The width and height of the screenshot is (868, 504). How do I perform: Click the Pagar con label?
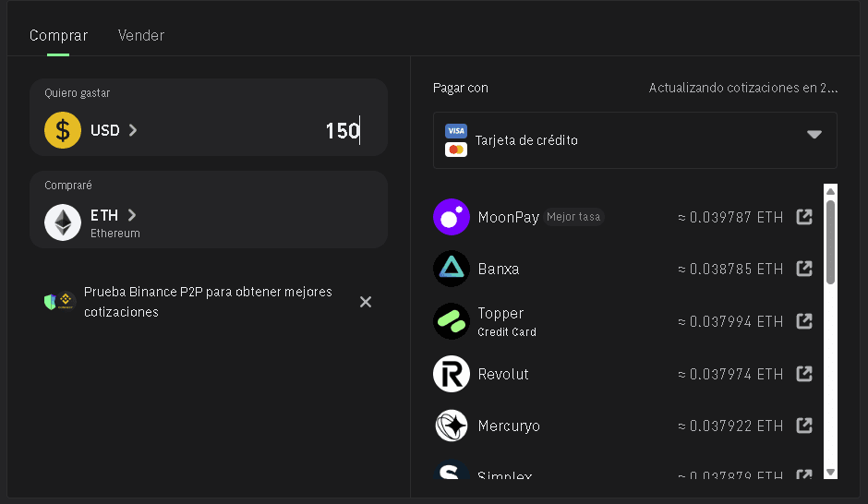point(461,88)
